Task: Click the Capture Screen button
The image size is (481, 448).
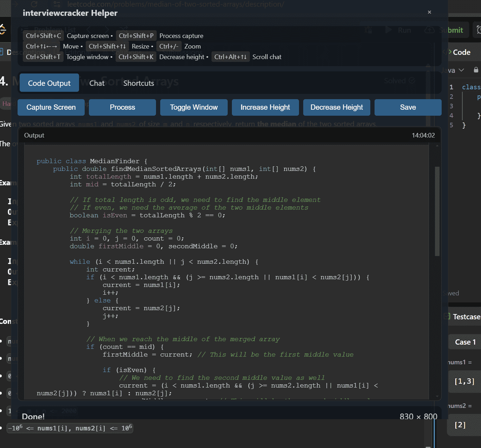Action: pos(51,107)
